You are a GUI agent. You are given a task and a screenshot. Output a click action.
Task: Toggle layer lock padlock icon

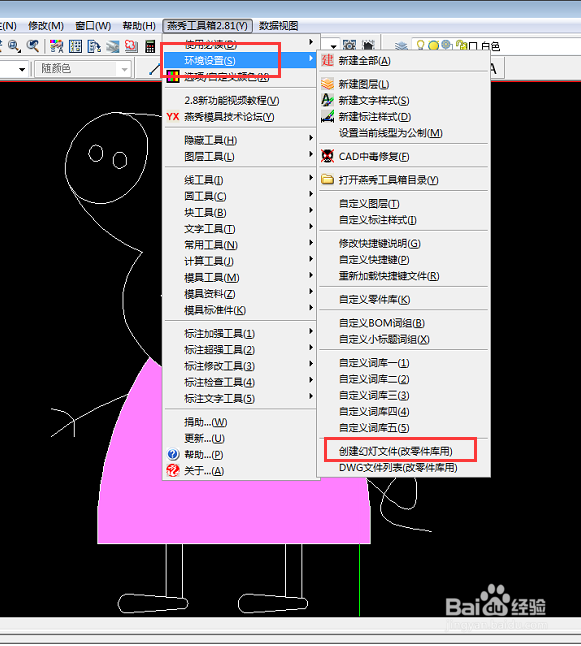[461, 46]
